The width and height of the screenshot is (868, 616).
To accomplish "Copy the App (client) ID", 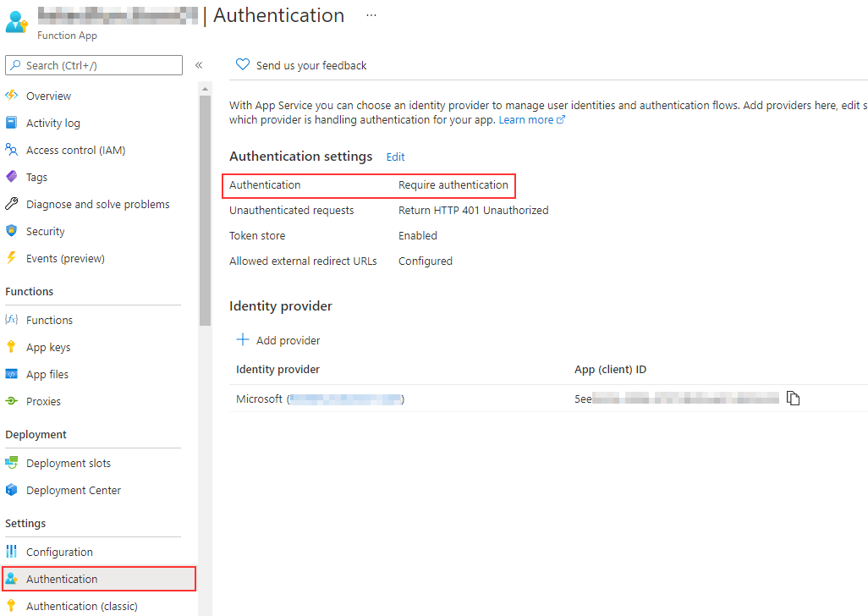I will point(794,398).
